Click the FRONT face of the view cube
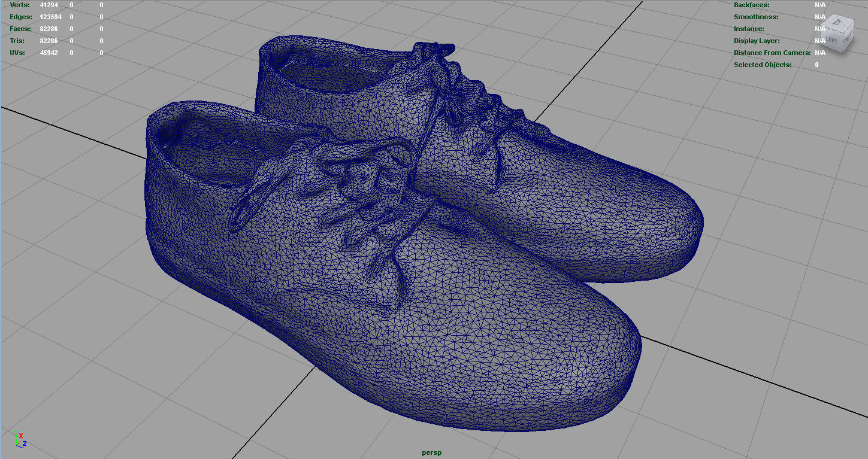Viewport: 868px width, 459px height. coord(848,37)
